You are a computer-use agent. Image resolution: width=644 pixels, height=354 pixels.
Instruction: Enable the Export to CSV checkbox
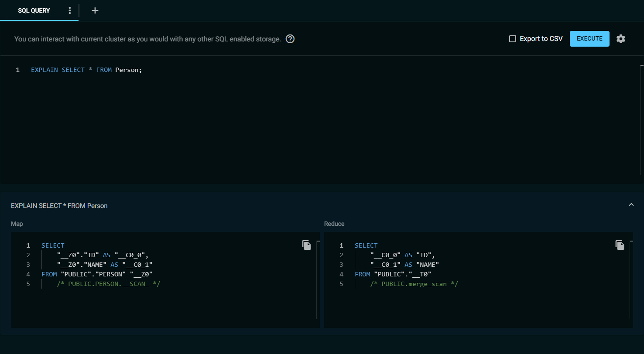pyautogui.click(x=513, y=39)
